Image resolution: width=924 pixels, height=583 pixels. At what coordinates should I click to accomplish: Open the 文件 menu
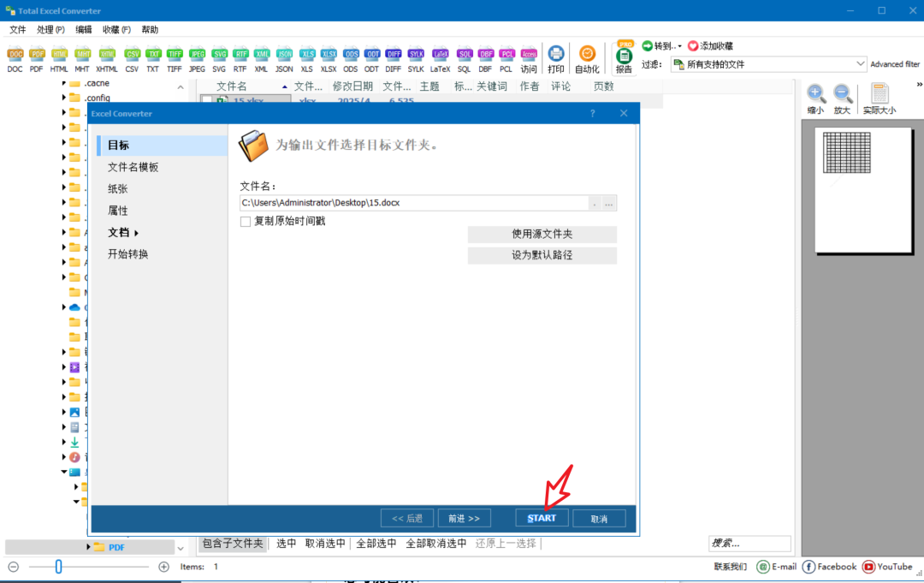pyautogui.click(x=18, y=29)
